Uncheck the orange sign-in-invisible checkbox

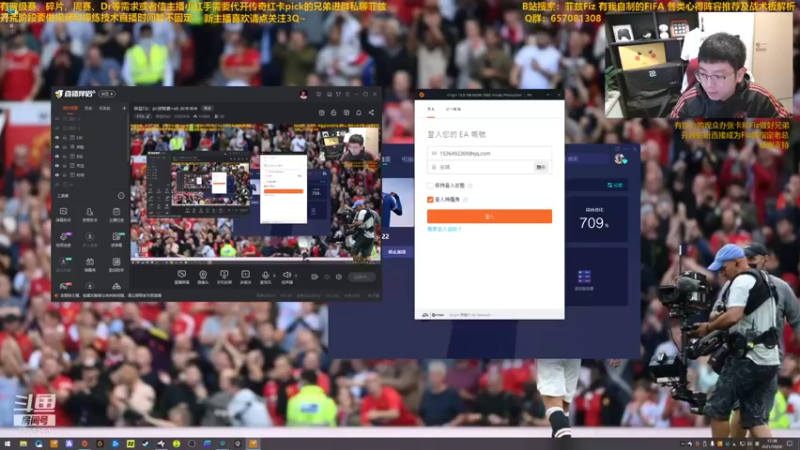point(430,199)
